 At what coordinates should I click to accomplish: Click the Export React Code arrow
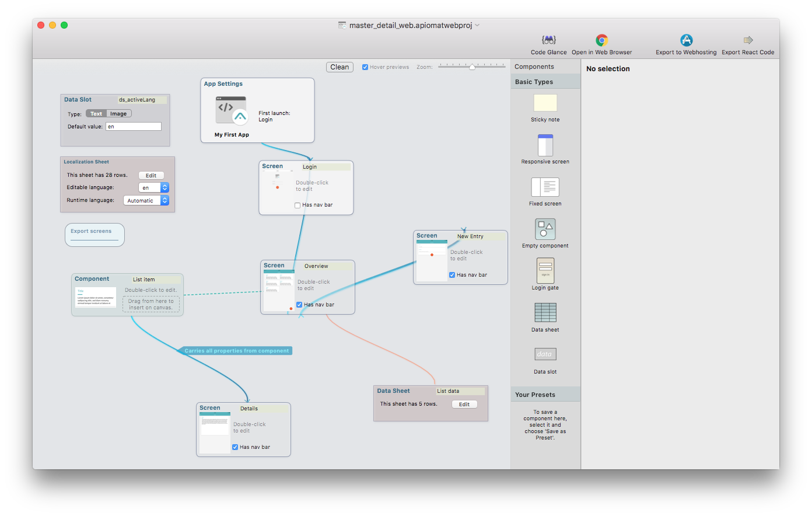pos(748,40)
